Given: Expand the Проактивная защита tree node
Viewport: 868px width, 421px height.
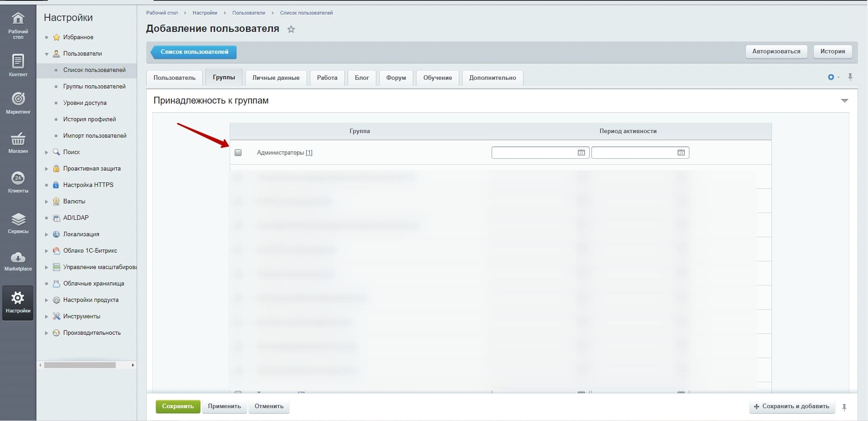Looking at the screenshot, I should coord(46,169).
